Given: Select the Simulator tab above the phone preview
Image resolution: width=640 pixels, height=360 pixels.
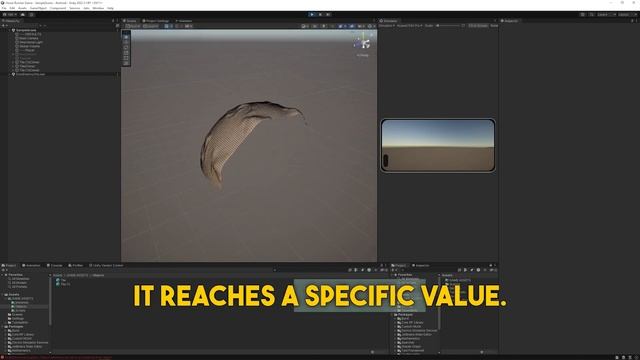Looking at the screenshot, I should tap(389, 21).
